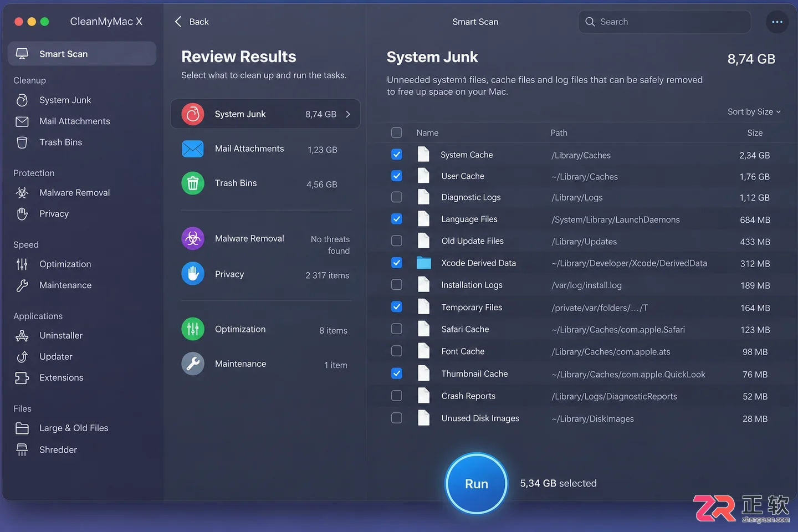Expand System Junk details via chevron arrow
The height and width of the screenshot is (532, 798).
348,114
